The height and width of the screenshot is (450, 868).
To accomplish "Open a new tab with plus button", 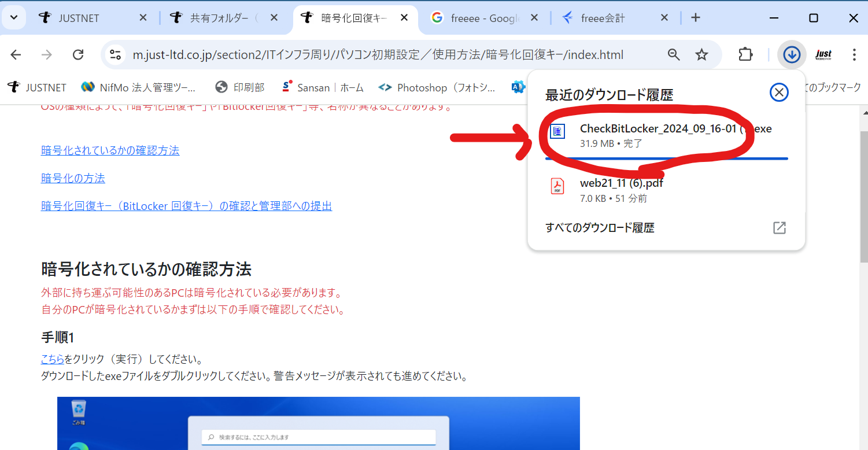I will click(696, 18).
